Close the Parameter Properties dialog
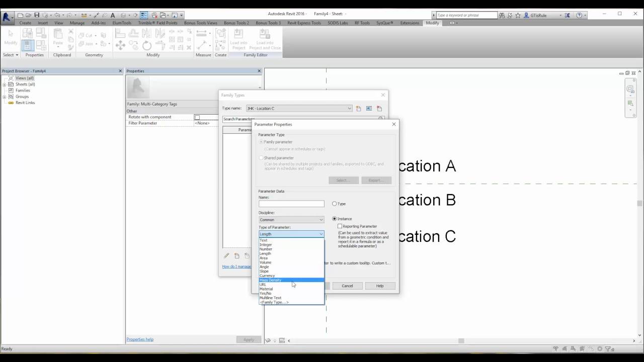This screenshot has width=644, height=362. (393, 124)
